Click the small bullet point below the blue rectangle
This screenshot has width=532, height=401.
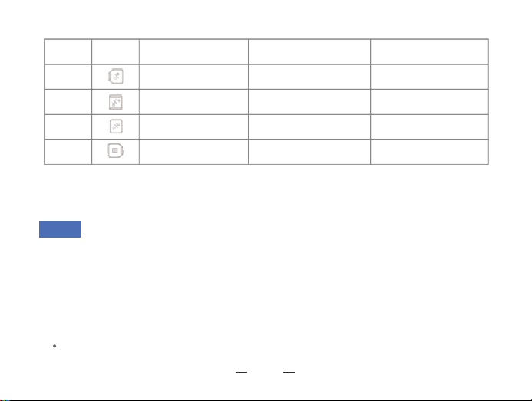click(55, 346)
